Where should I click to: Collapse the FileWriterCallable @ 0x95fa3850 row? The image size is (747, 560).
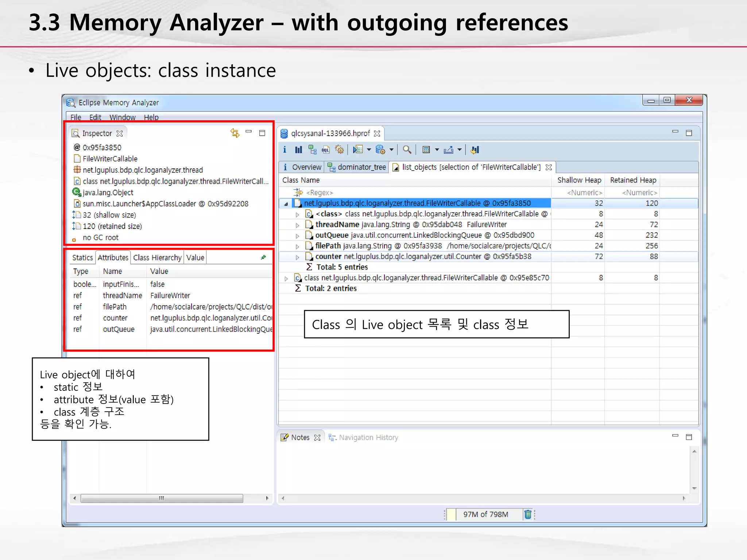pyautogui.click(x=286, y=204)
